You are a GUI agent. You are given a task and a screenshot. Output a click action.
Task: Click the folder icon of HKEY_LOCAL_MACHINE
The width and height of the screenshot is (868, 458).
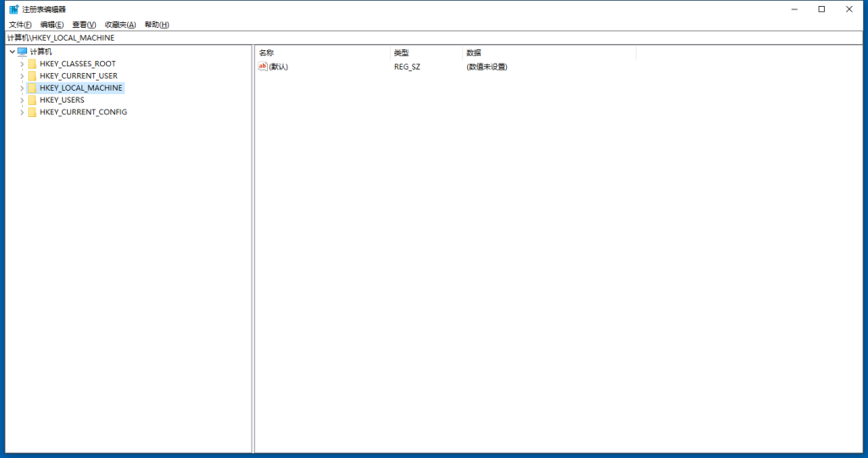[x=32, y=88]
